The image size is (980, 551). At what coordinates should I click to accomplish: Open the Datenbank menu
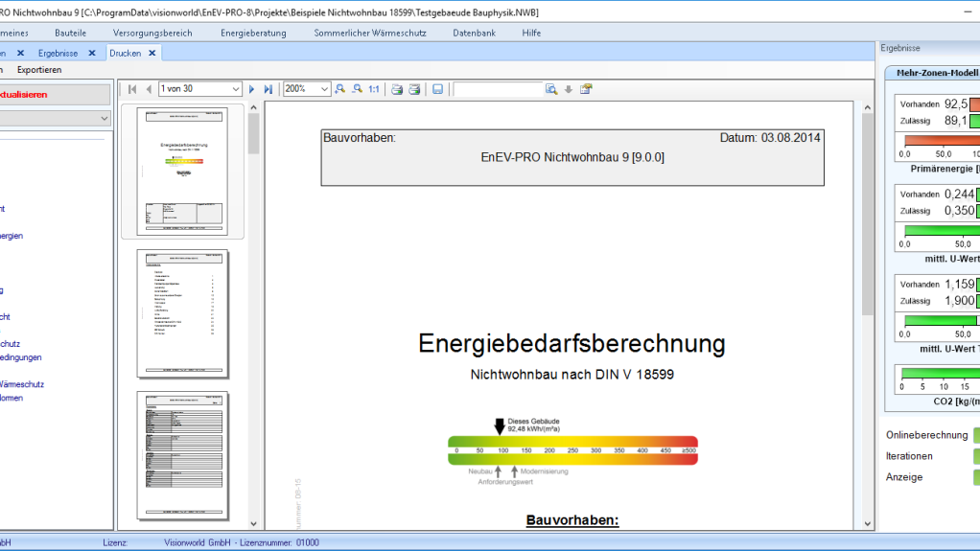[x=475, y=34]
